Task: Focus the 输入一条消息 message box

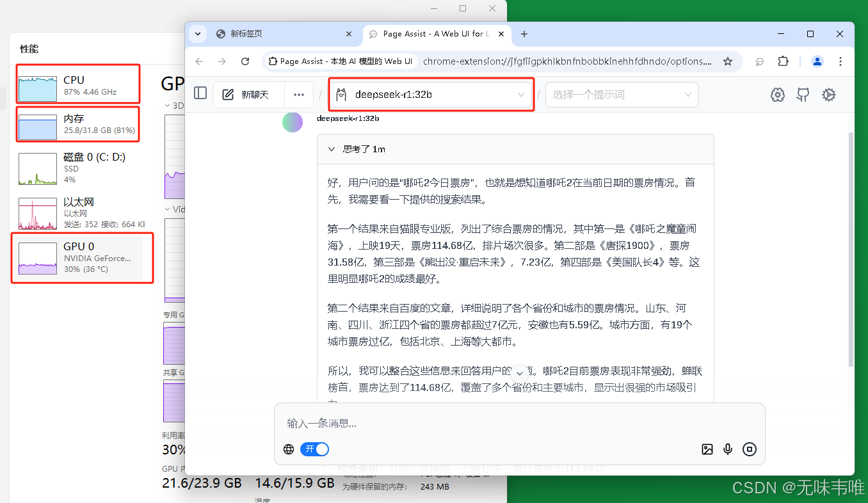Action: [519, 423]
